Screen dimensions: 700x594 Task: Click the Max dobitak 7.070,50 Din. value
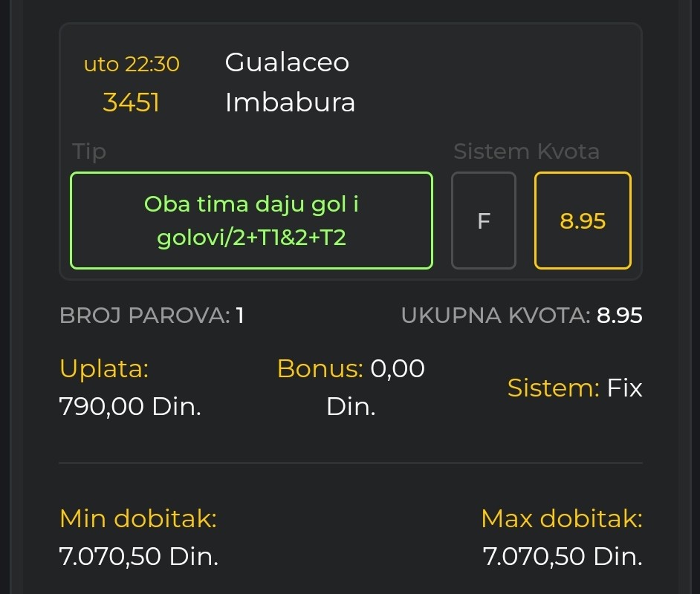click(x=563, y=556)
